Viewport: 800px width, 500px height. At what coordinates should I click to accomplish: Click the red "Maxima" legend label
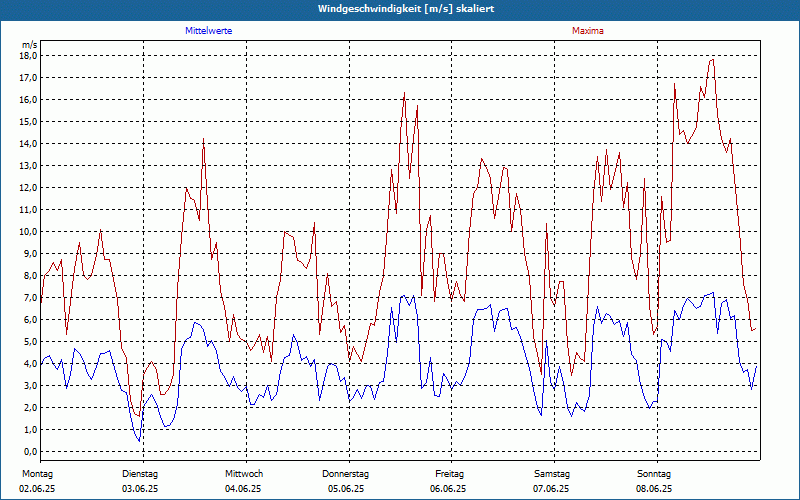coord(588,31)
